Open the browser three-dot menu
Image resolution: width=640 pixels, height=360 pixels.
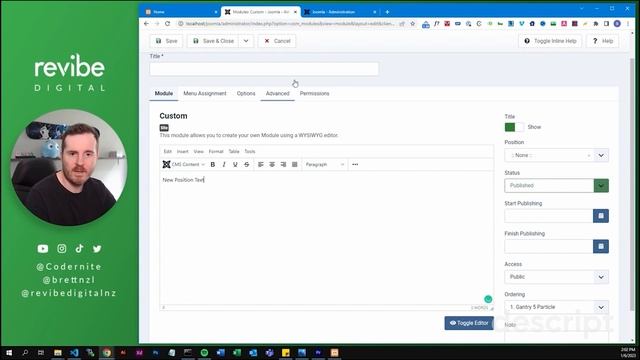point(628,24)
